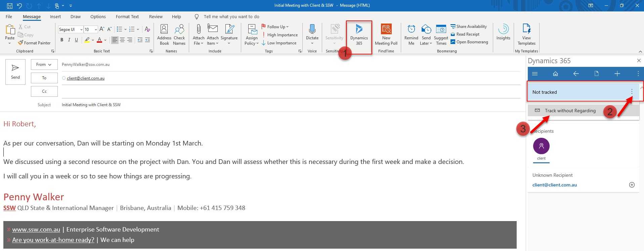Switch to the Insert ribbon tab
This screenshot has width=644, height=251.
[x=55, y=16]
